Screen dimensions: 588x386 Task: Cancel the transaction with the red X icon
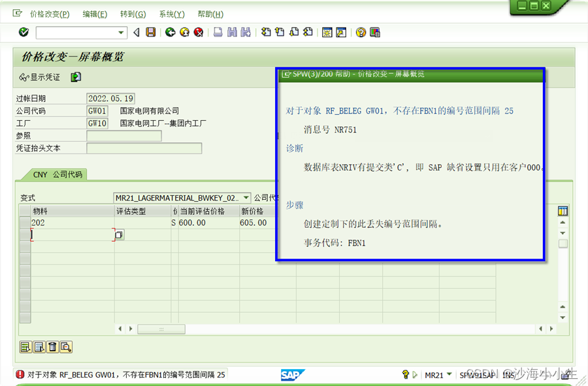197,32
